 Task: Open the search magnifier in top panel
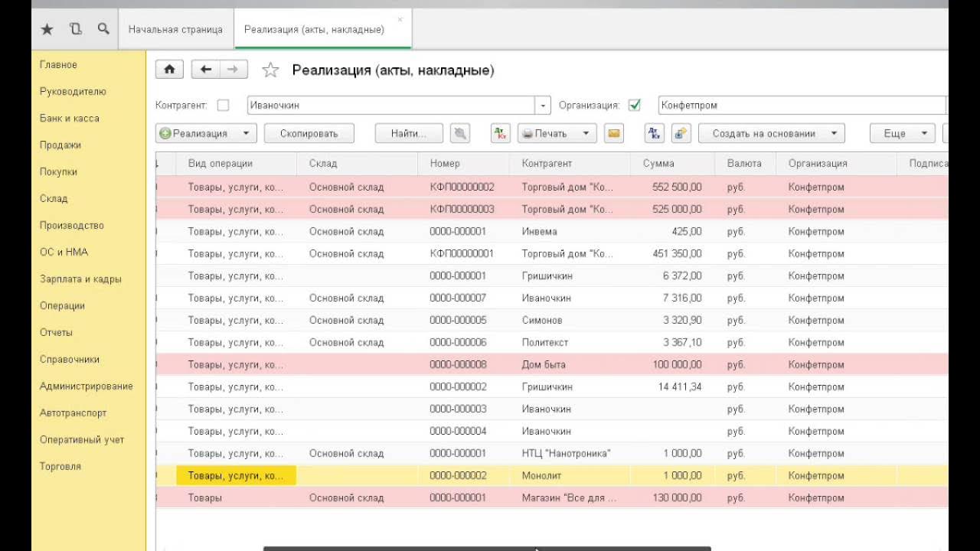[x=103, y=29]
